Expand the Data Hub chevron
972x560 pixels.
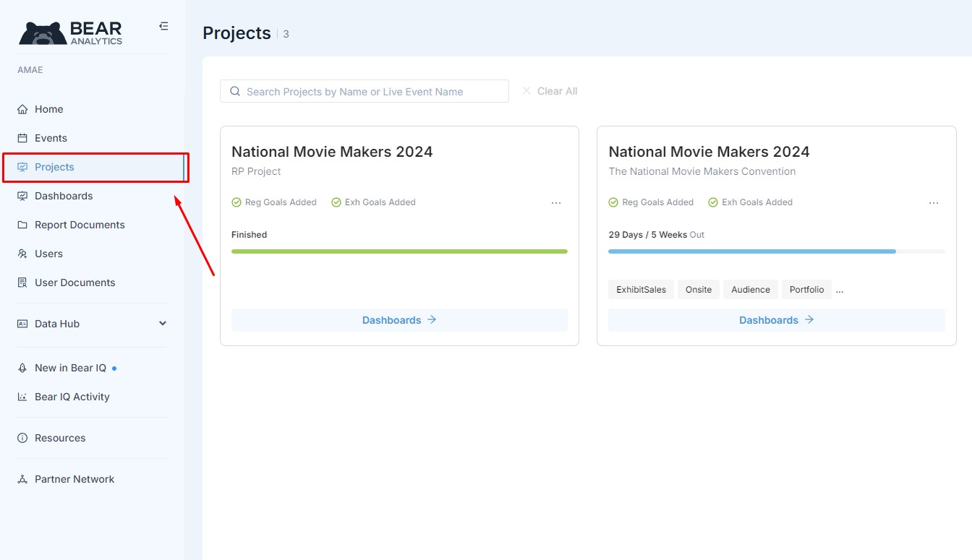[163, 324]
